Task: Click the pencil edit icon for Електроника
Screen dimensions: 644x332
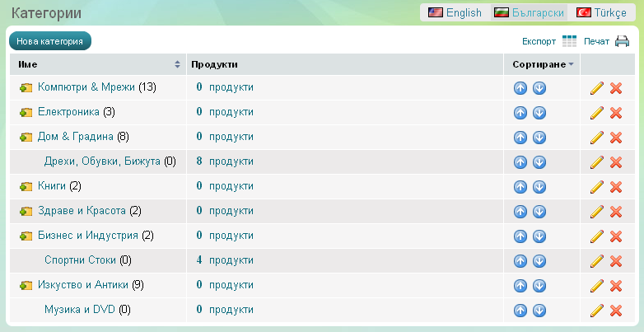Action: [x=598, y=113]
